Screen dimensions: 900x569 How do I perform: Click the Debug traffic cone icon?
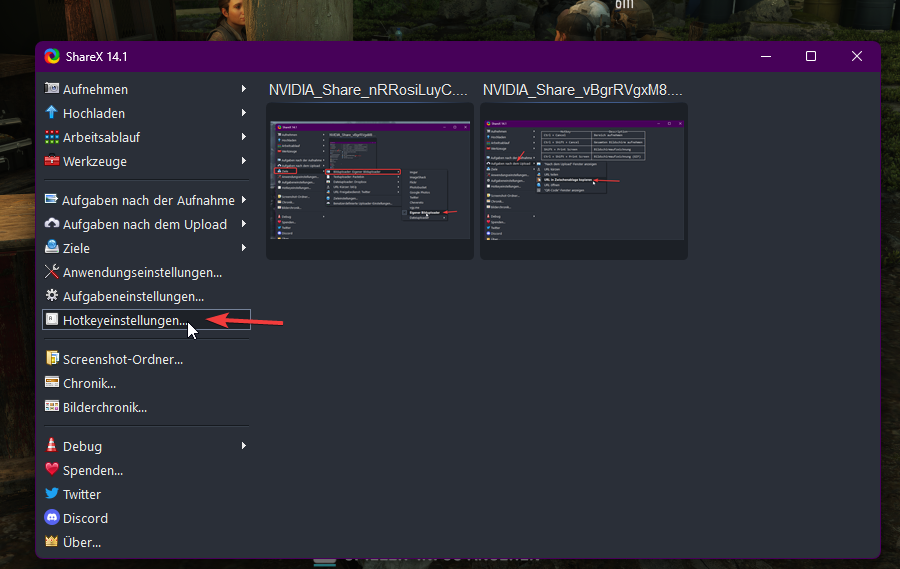coord(52,446)
